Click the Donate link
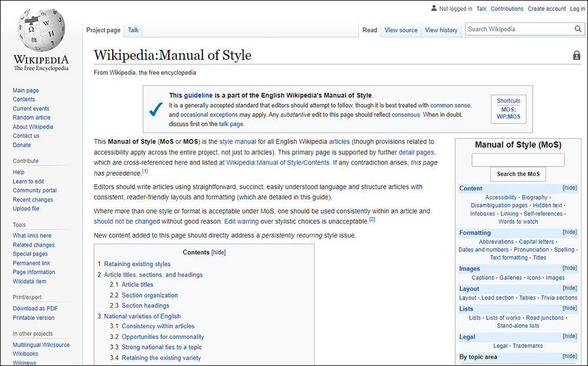Image resolution: width=588 pixels, height=366 pixels. [22, 145]
